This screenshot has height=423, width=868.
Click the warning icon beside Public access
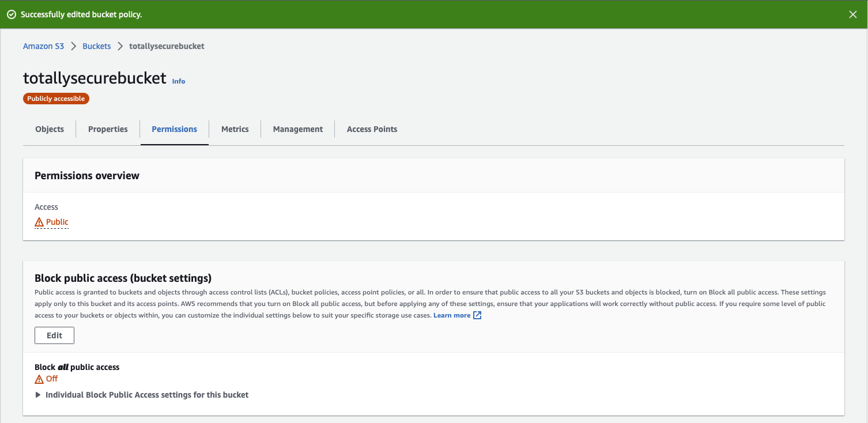(39, 222)
